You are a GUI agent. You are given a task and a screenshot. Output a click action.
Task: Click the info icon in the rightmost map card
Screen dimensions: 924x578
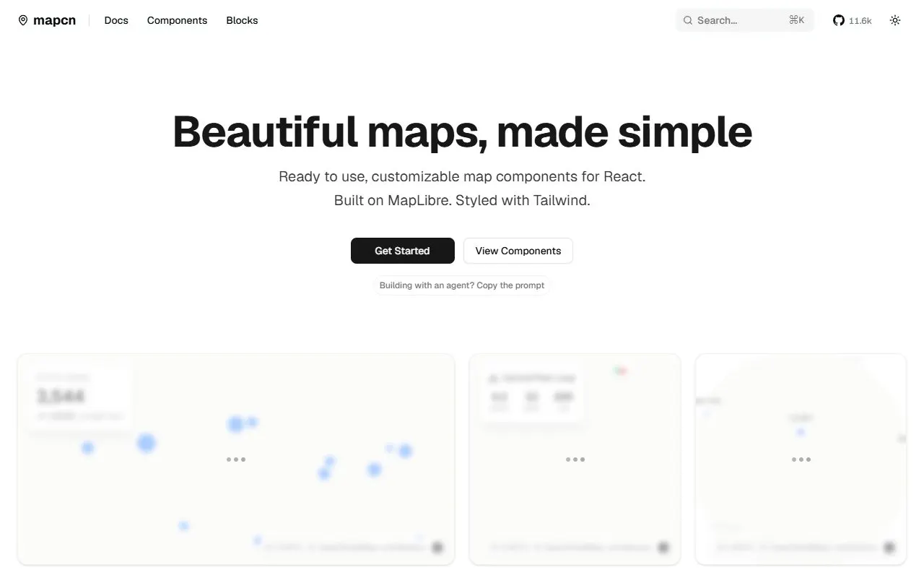[889, 548]
